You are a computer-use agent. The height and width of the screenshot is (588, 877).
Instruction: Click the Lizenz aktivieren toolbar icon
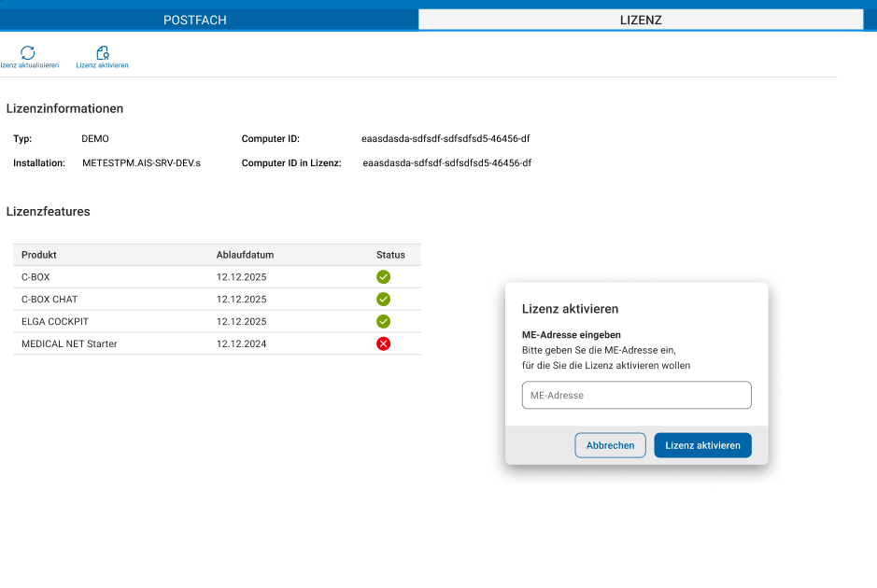point(103,52)
